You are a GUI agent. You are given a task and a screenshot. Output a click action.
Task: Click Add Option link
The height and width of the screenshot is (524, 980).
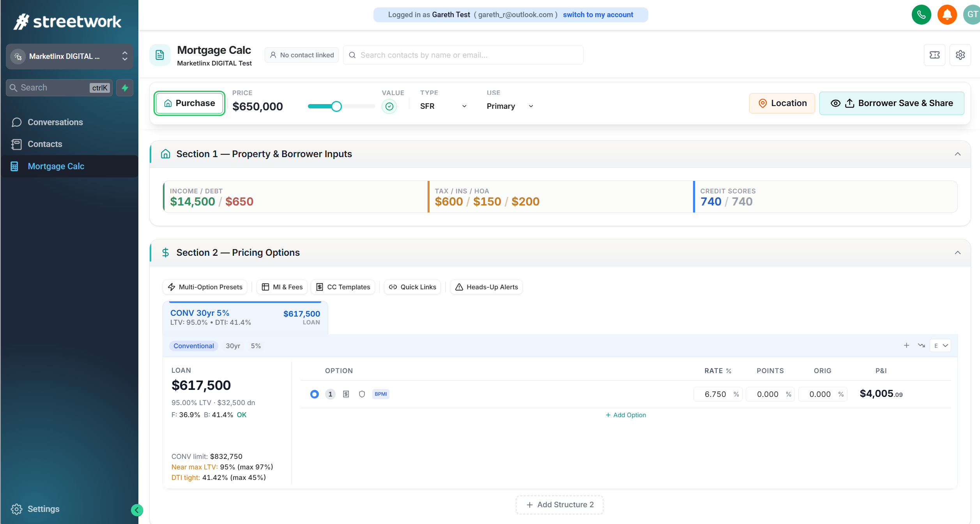[626, 415]
